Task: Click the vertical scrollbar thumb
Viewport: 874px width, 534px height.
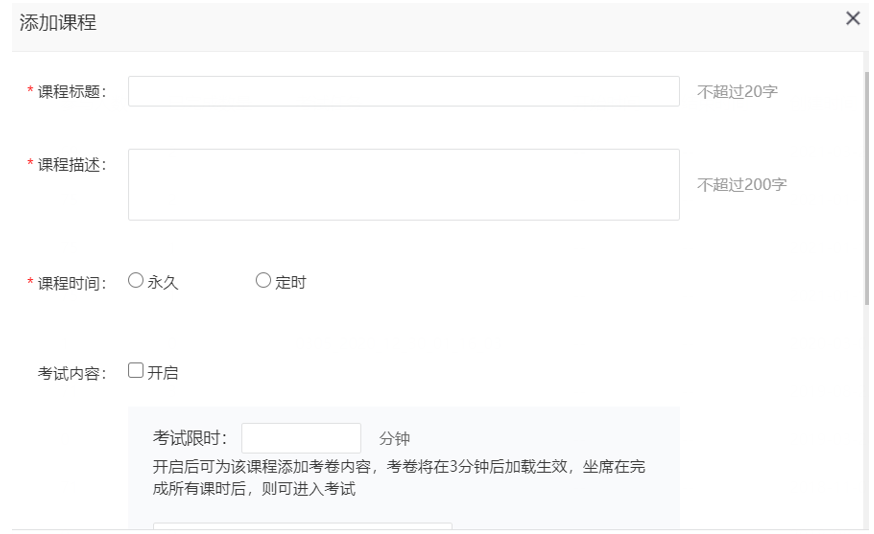Action: point(866,180)
